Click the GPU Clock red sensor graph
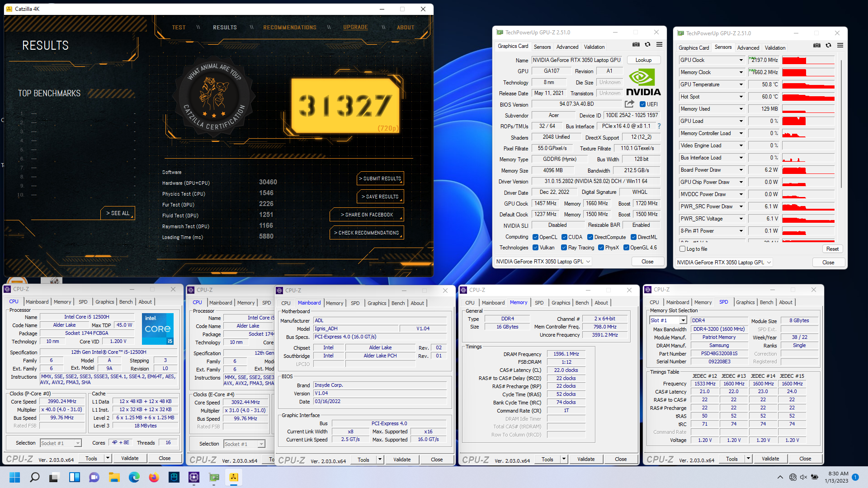 808,60
